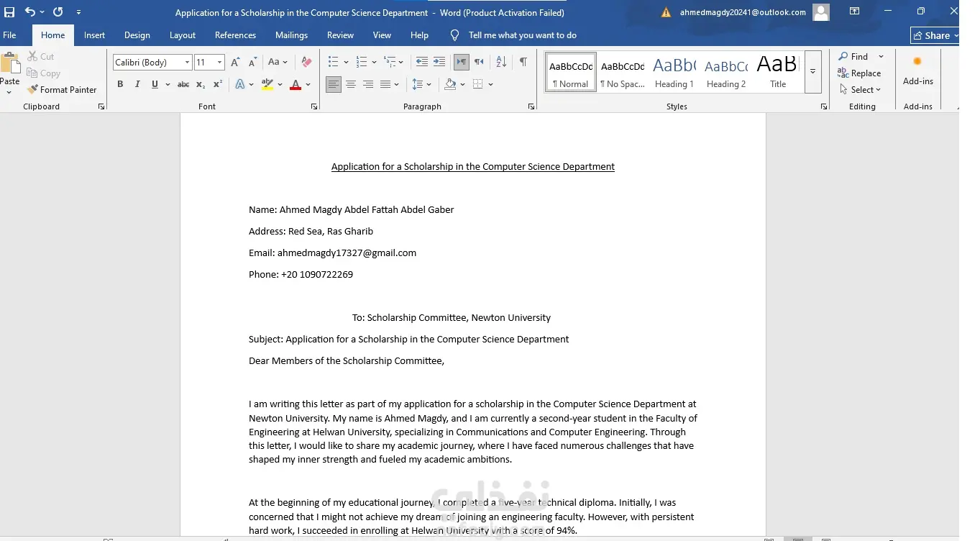
Task: Save the document with the Save icon
Action: tap(9, 12)
